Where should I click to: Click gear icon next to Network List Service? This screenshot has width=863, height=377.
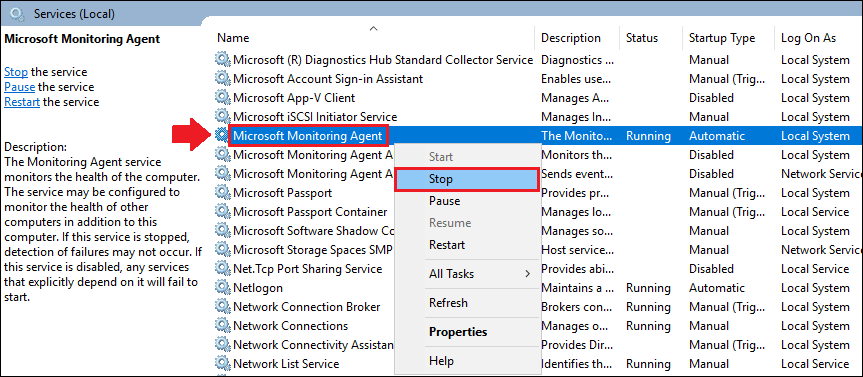tap(222, 364)
